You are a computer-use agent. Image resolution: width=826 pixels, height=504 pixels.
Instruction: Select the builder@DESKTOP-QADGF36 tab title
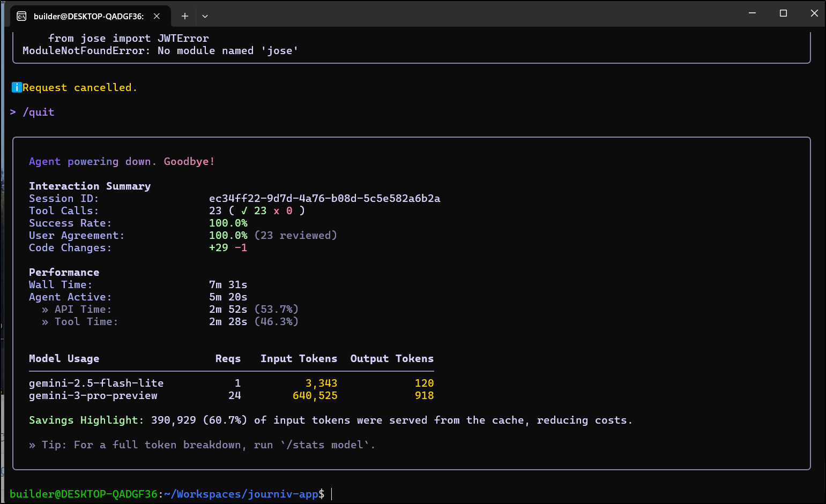(x=88, y=16)
